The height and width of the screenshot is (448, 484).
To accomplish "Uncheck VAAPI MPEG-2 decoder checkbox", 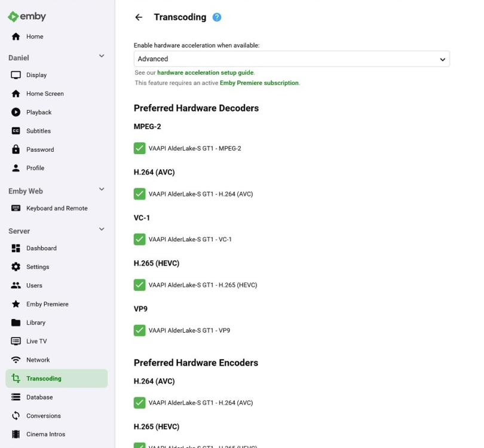I will click(x=139, y=148).
